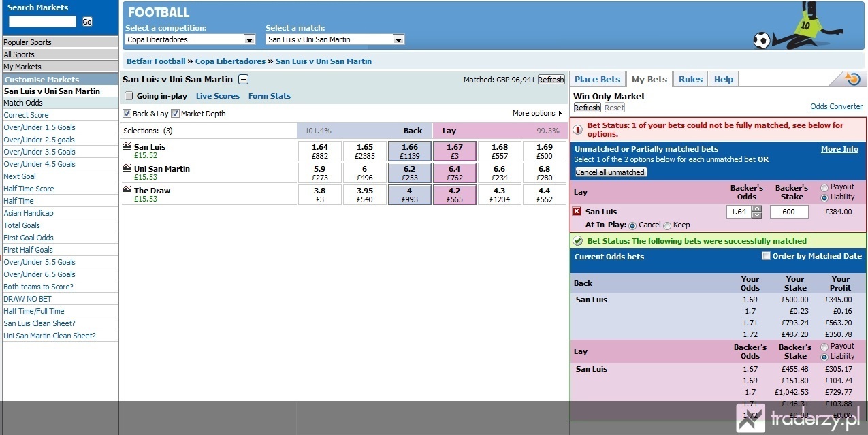Screen dimensions: 868x435
Task: Cancel the unmatched San Luis lay bet with the red X
Action: (x=577, y=212)
